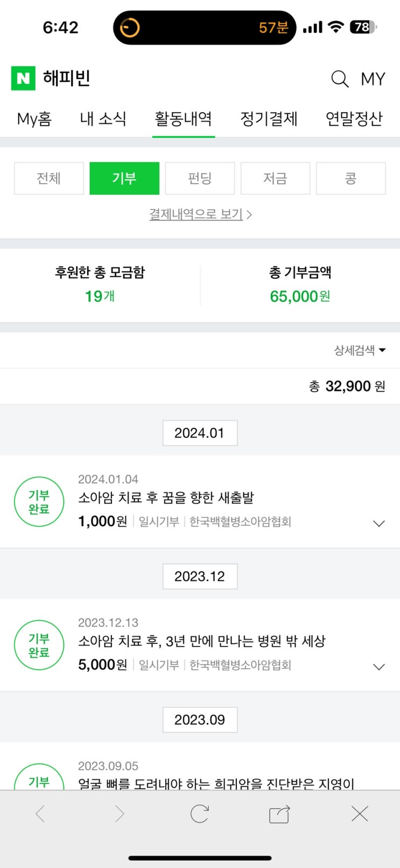Switch to the 연말정산 tab

click(354, 119)
